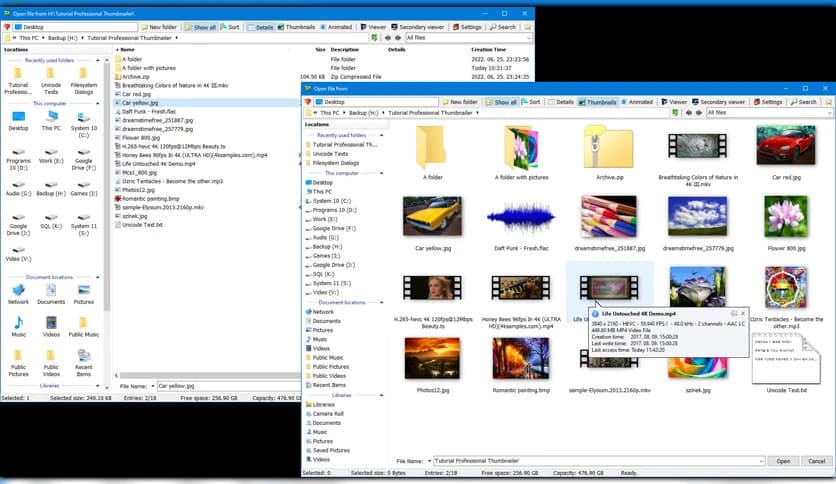
Task: Toggle Animated thumbnails in the front dialog
Action: [x=636, y=102]
